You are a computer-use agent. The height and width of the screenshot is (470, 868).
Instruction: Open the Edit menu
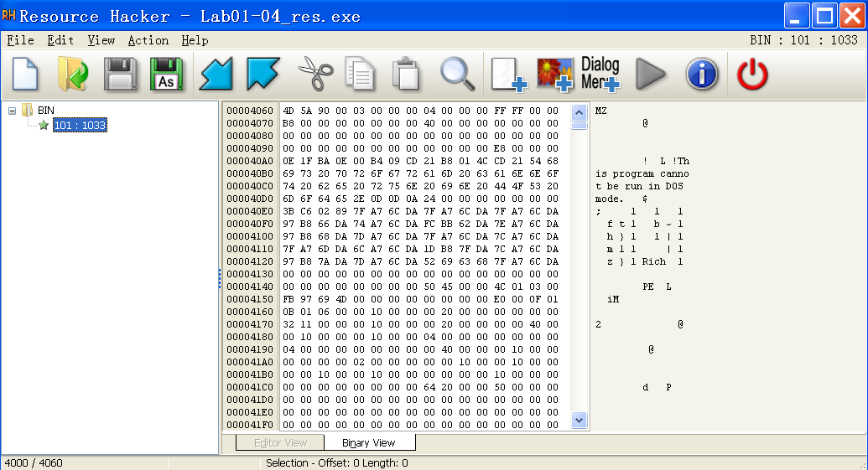point(60,40)
